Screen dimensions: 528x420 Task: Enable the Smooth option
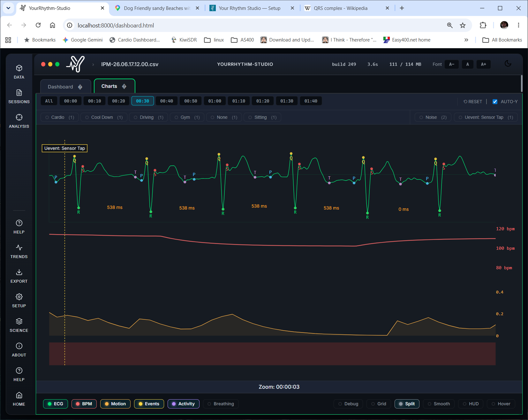(439, 404)
